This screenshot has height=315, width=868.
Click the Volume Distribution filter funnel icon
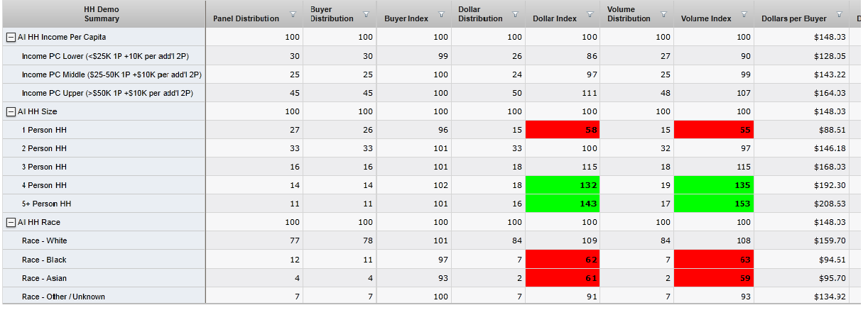[663, 14]
